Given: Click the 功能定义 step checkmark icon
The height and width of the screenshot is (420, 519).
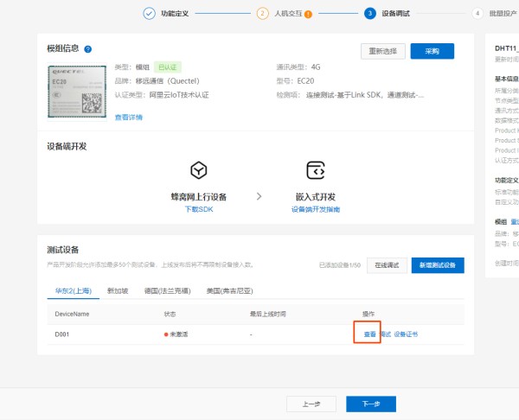Looking at the screenshot, I should (x=149, y=13).
